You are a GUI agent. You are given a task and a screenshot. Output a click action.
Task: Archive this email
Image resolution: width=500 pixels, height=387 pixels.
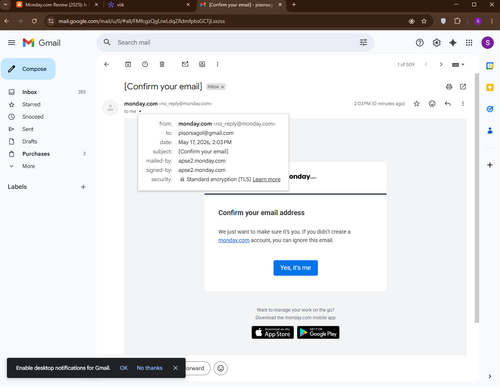tap(128, 64)
